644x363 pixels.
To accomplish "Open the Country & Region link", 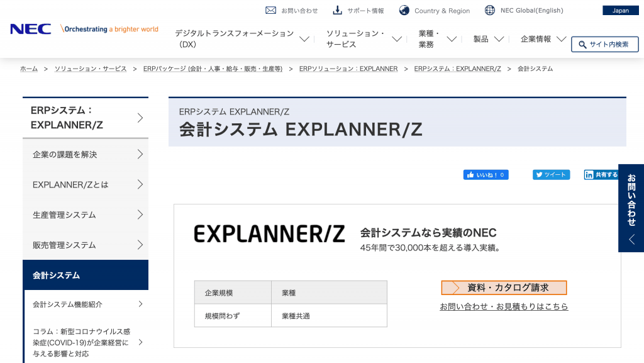I will tap(442, 11).
